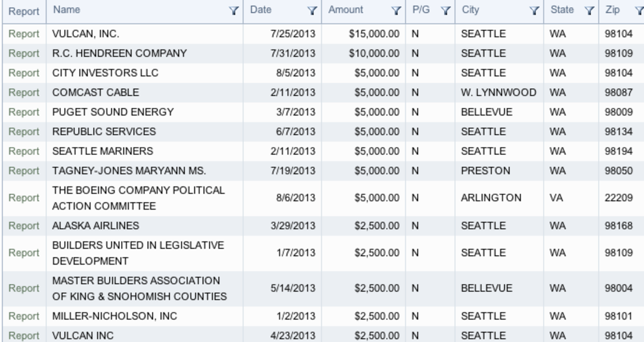Open Report link for Builders United in Legislative Development
644x342 pixels.
pyautogui.click(x=24, y=253)
